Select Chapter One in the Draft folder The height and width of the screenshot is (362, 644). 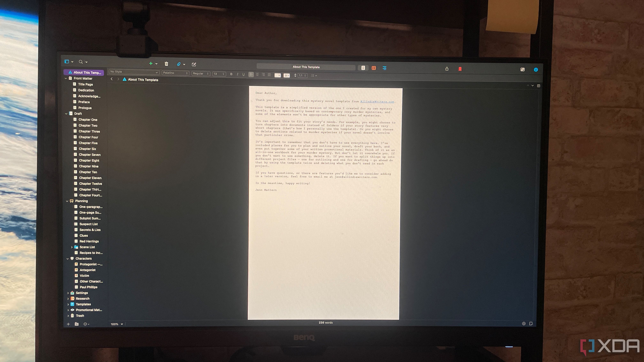88,120
